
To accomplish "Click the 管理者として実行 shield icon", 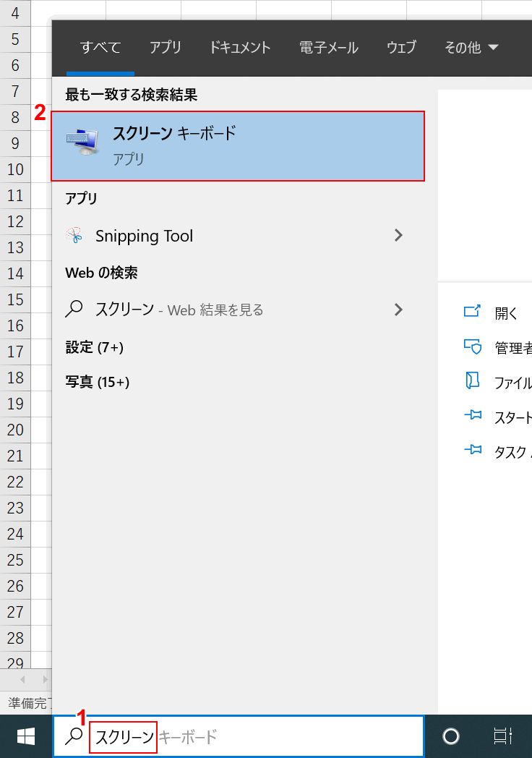I will click(473, 347).
